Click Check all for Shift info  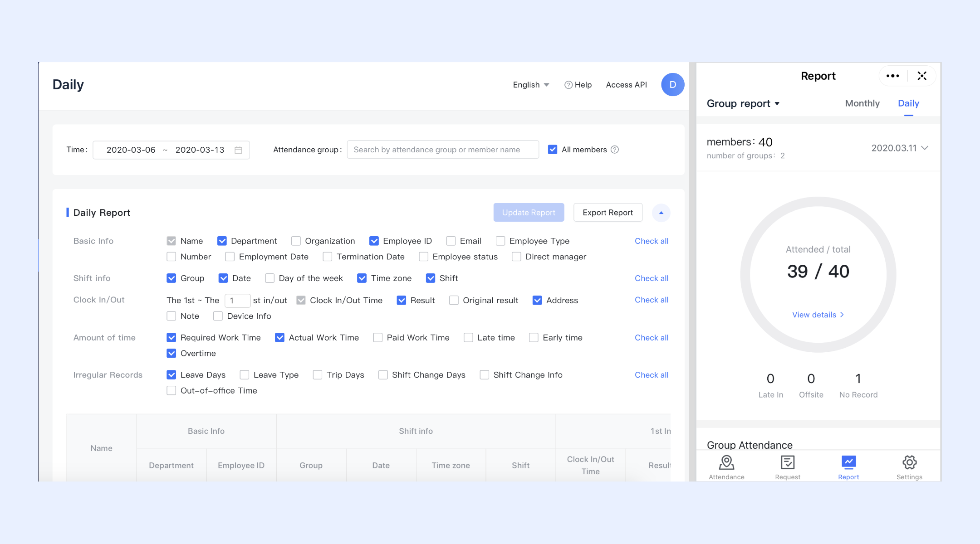[x=651, y=278]
